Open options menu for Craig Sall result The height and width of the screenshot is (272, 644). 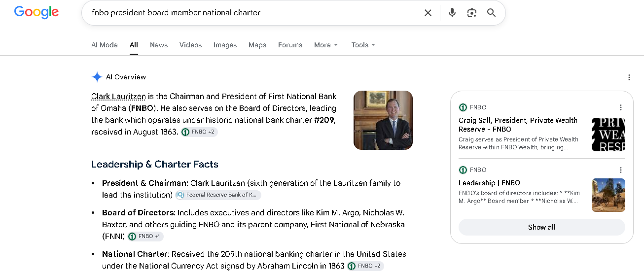click(x=621, y=107)
